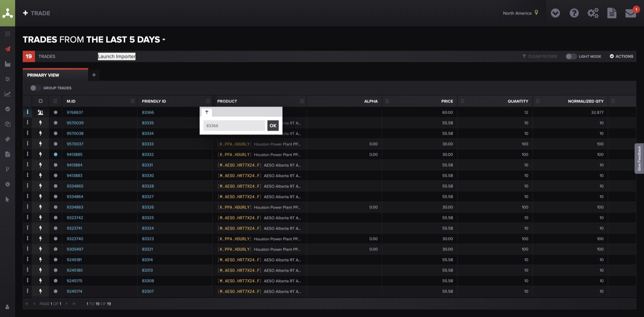Screen dimensions: 644x317
Task: Open row actions menu for trade 9768837
Action: click(x=27, y=112)
